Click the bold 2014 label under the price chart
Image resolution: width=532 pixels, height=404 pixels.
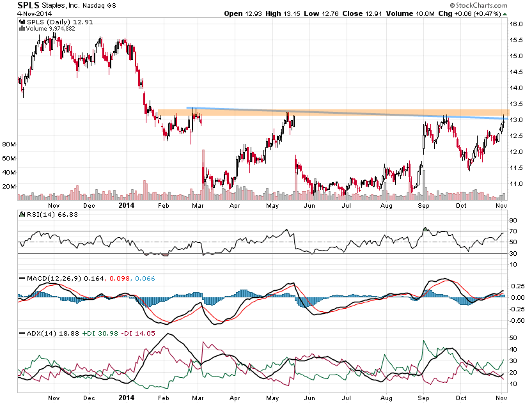(x=127, y=205)
